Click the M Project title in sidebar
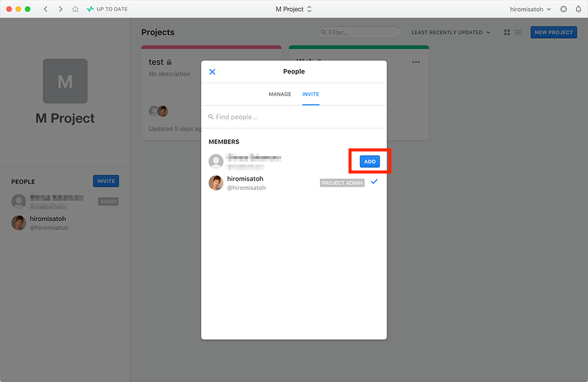Screen dimensions: 588x382 (x=65, y=118)
